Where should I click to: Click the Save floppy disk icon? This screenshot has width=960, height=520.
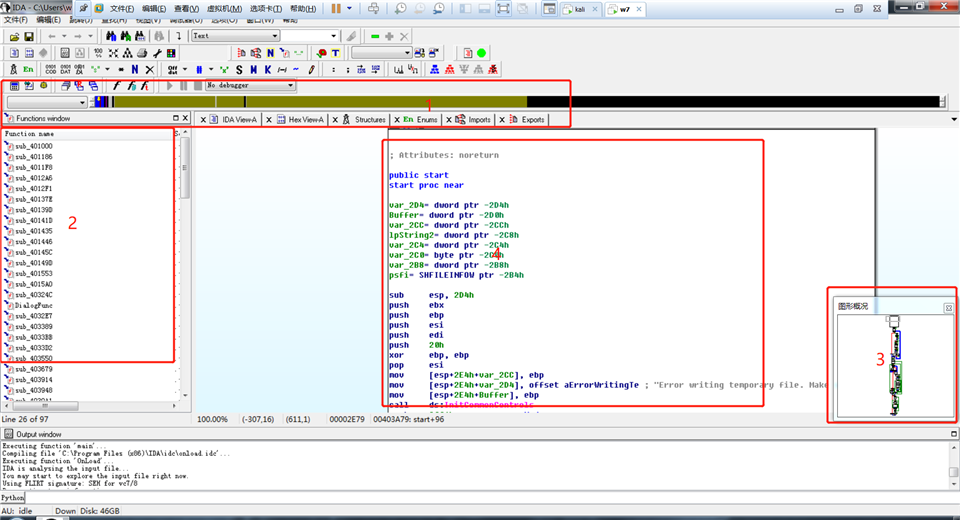click(x=29, y=37)
